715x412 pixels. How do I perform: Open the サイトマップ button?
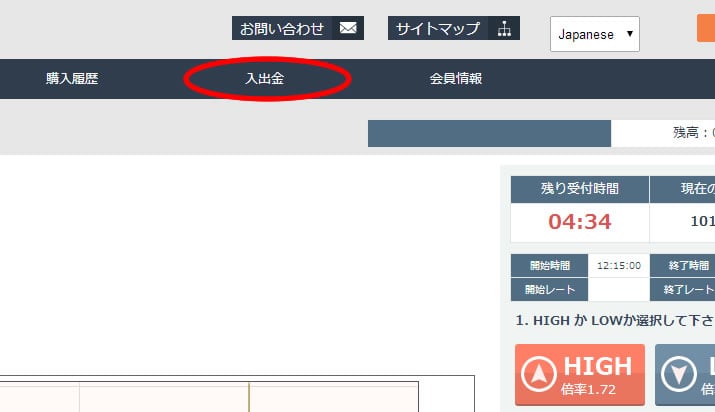454,28
